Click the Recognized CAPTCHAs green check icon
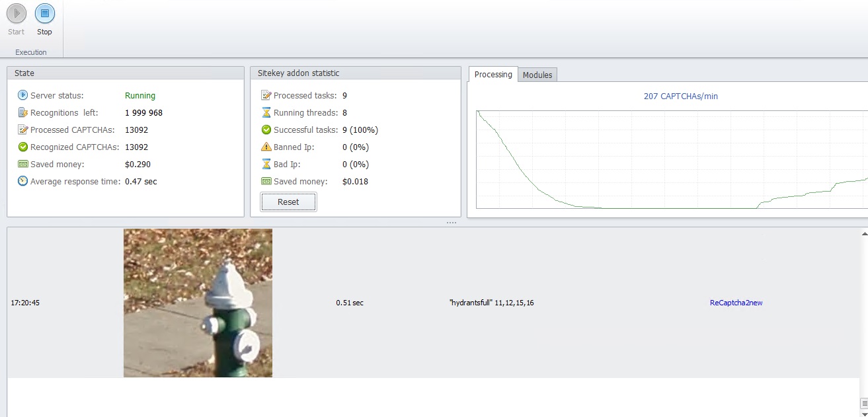The width and height of the screenshot is (868, 417). click(x=22, y=147)
